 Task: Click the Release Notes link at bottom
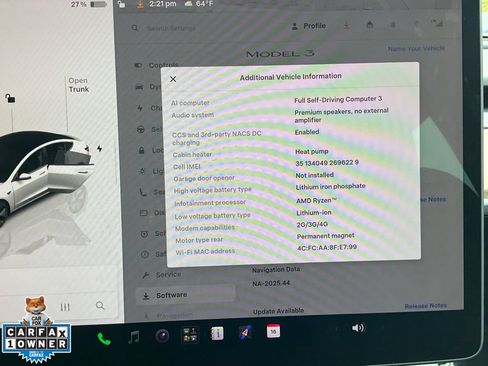pyautogui.click(x=426, y=306)
